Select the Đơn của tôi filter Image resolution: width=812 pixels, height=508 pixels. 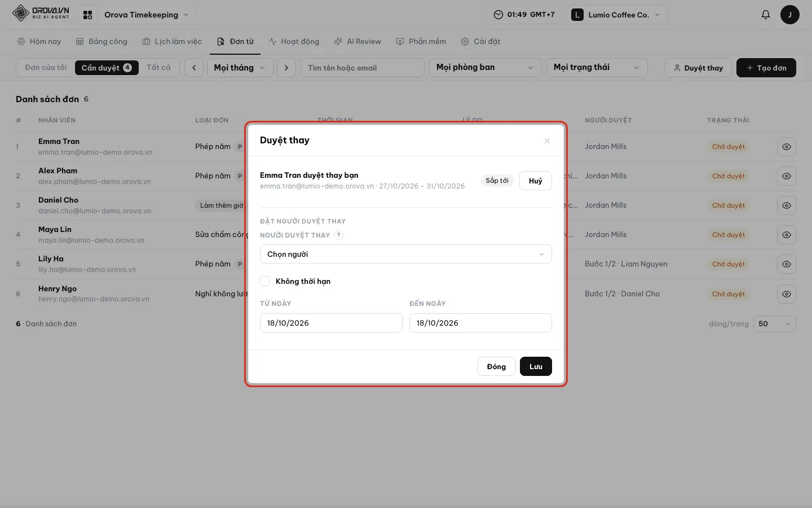[x=46, y=68]
